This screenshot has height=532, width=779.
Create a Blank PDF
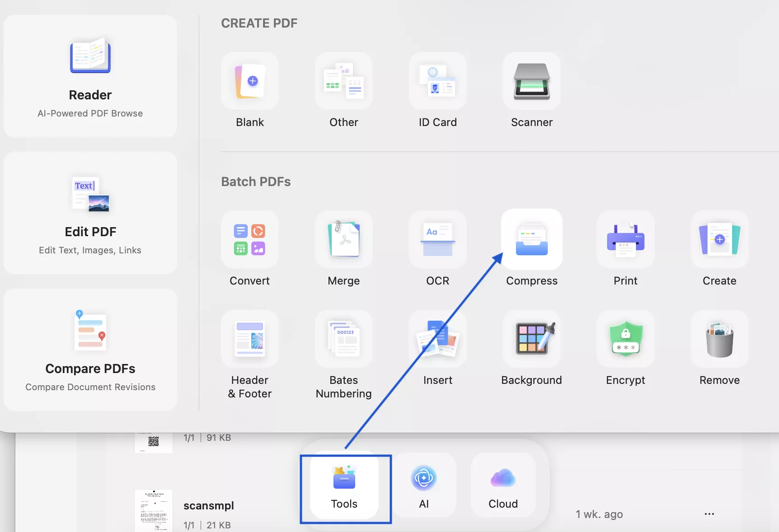[250, 81]
